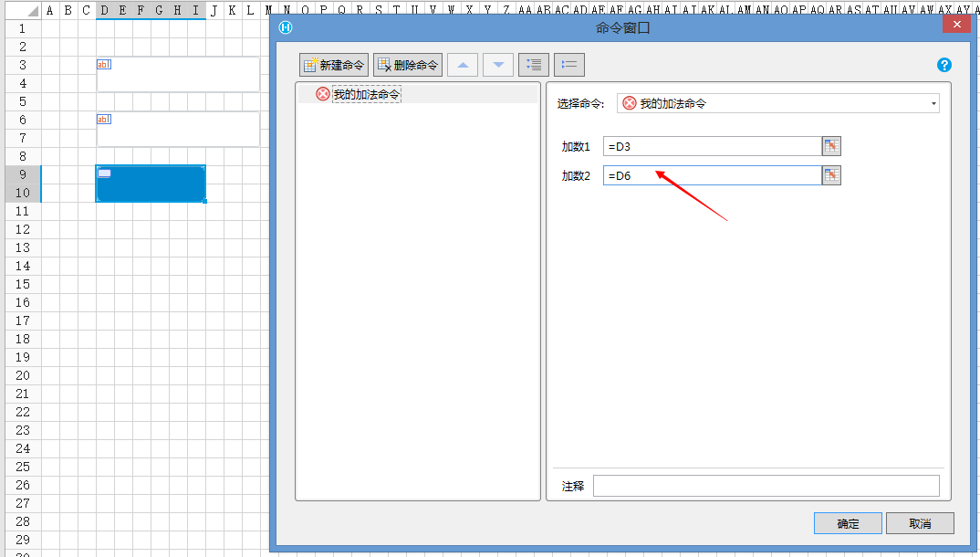Click the increase indent icon
The width and height of the screenshot is (980, 557).
point(534,65)
